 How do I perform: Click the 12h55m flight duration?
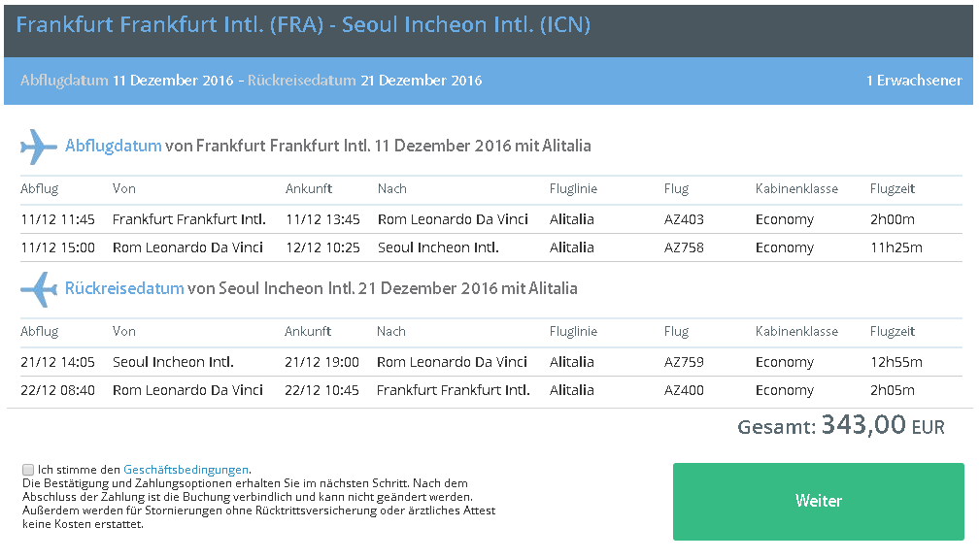896,362
